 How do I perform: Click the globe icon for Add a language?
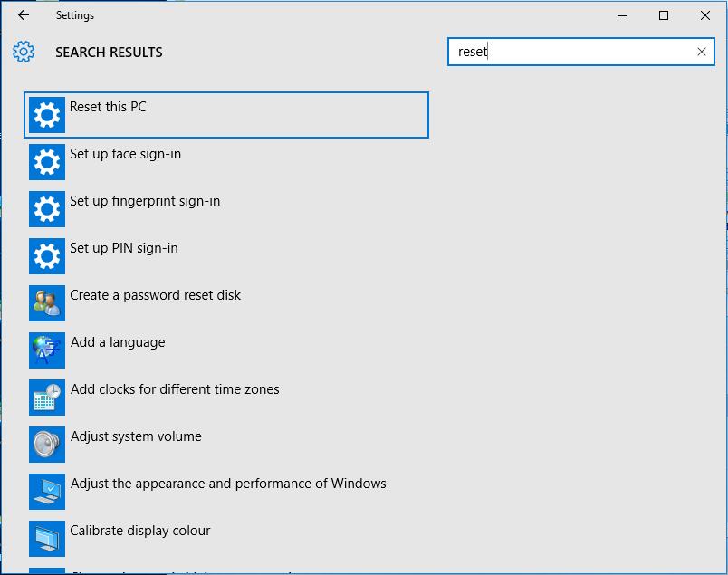(47, 350)
